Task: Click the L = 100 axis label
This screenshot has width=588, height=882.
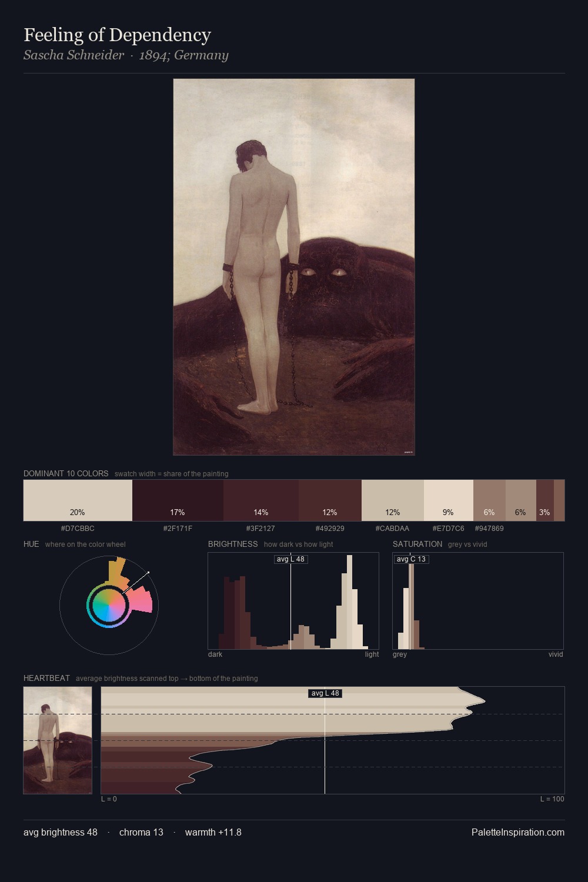Action: pos(552,799)
